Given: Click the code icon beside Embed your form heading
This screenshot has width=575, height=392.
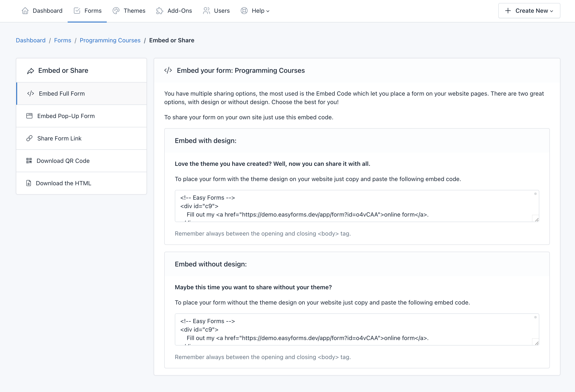Looking at the screenshot, I should point(168,70).
